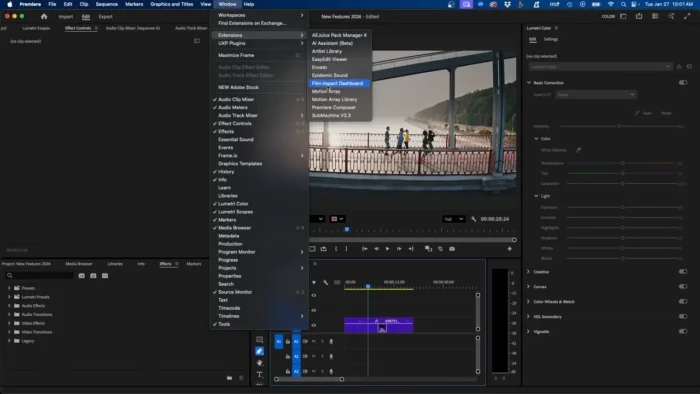Open Epidemic Sound extension
The width and height of the screenshot is (700, 394).
coord(329,75)
